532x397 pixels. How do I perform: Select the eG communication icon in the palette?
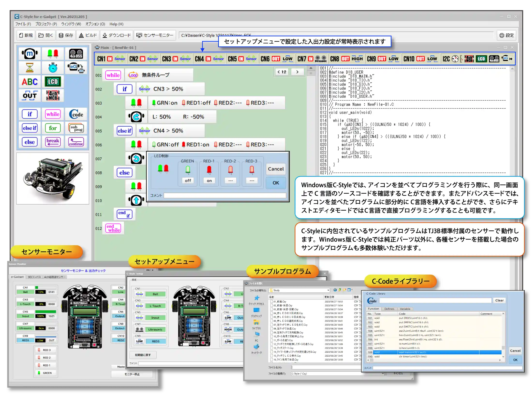(76, 68)
